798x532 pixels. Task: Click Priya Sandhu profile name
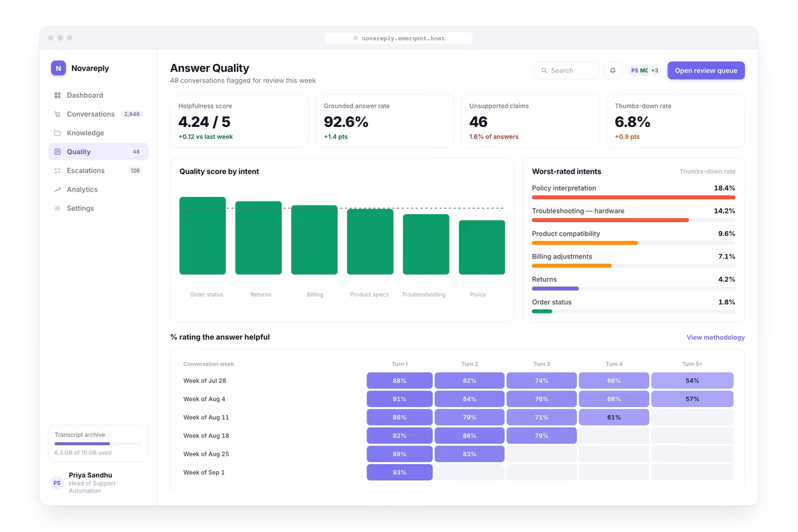coord(90,475)
